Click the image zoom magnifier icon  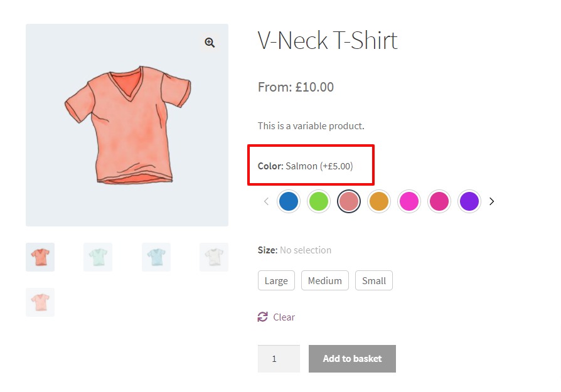coord(210,43)
